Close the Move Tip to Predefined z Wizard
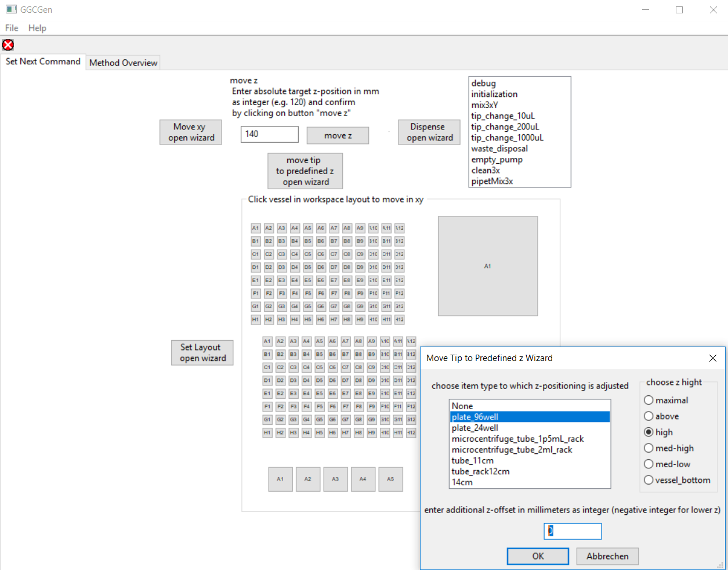Image resolution: width=728 pixels, height=570 pixels. [x=713, y=358]
